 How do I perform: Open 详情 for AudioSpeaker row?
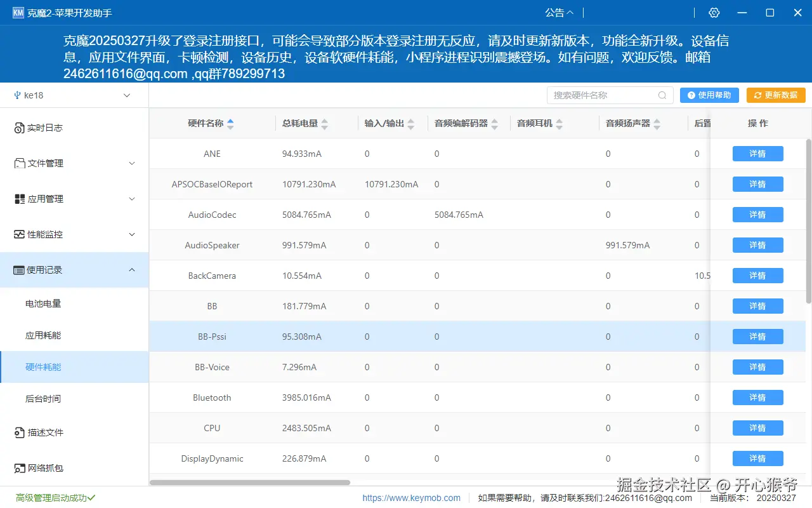click(x=758, y=245)
